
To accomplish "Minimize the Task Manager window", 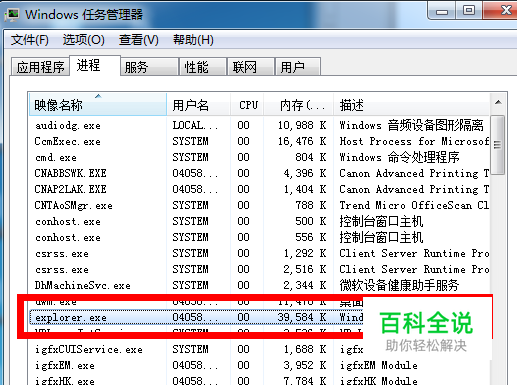I will tap(442, 12).
